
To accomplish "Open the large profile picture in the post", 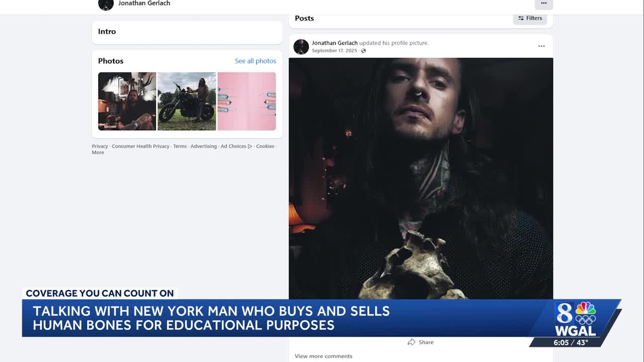I will click(421, 176).
